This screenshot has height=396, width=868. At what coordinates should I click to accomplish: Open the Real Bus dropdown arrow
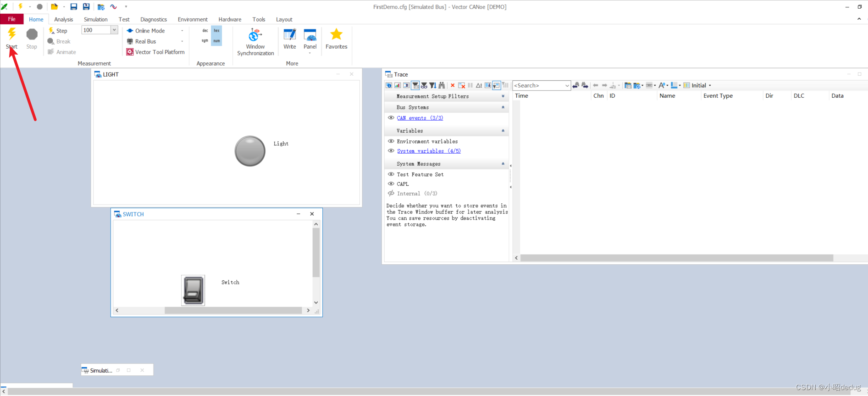[x=182, y=41]
